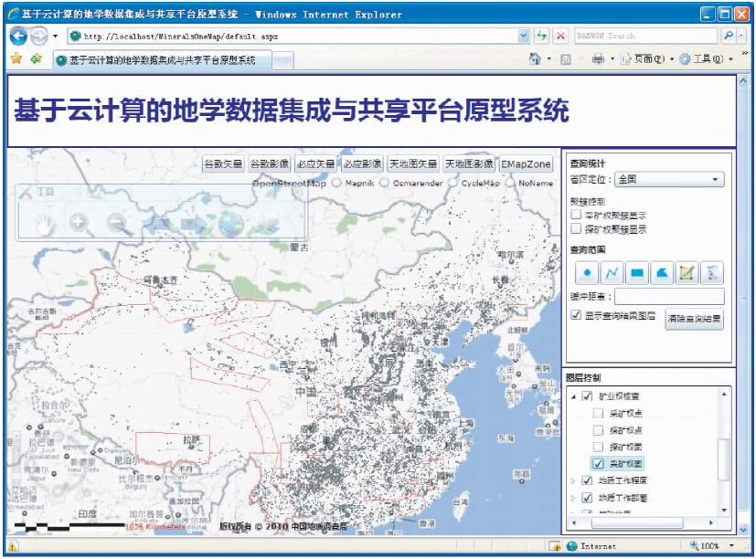This screenshot has width=756, height=559.
Task: Click the 缓冲距离 input field
Action: (669, 296)
